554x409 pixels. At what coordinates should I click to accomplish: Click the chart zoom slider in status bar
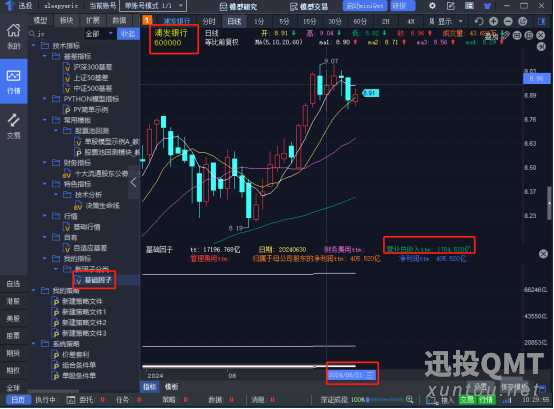[387, 399]
